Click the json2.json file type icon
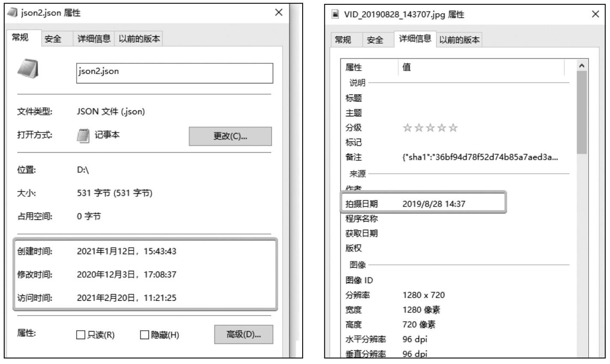 (x=29, y=69)
